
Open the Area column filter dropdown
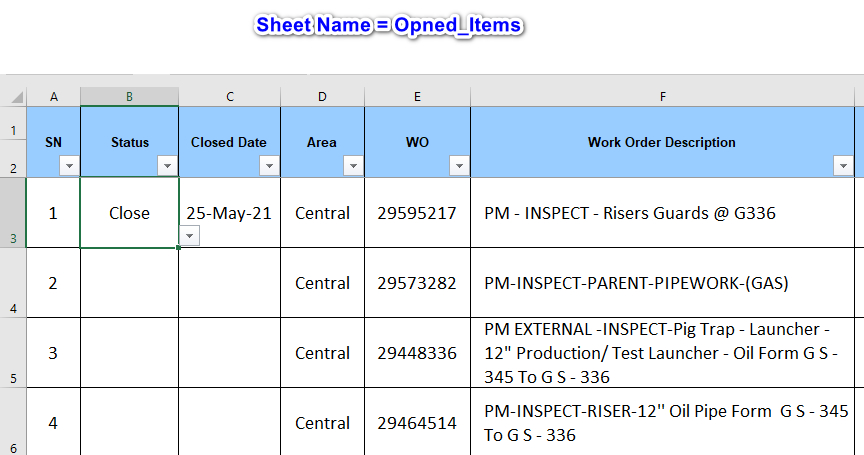point(352,165)
